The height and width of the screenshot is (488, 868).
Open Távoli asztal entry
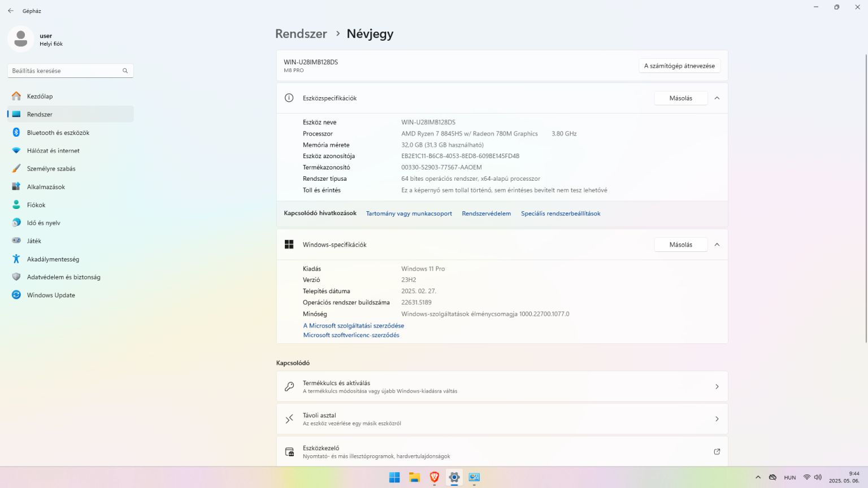coord(502,419)
